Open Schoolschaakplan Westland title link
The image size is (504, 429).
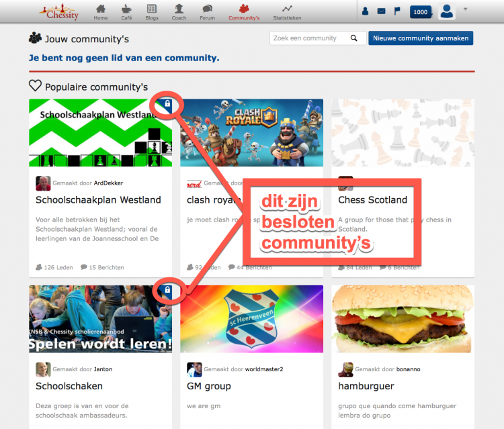coord(98,199)
